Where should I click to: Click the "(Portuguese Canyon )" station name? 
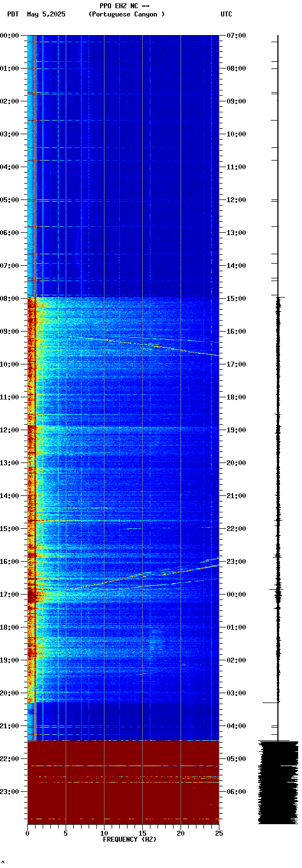click(x=126, y=14)
